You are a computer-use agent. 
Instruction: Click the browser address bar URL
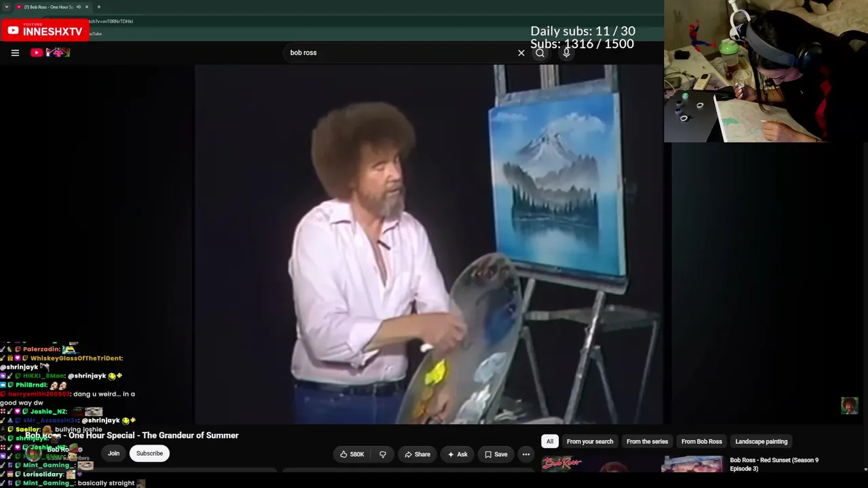click(x=112, y=21)
